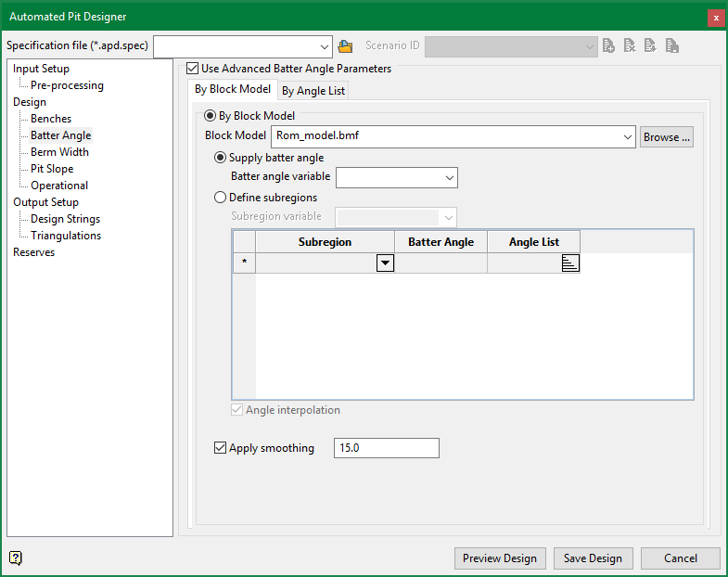Open the Batter angle variable dropdown

[450, 177]
